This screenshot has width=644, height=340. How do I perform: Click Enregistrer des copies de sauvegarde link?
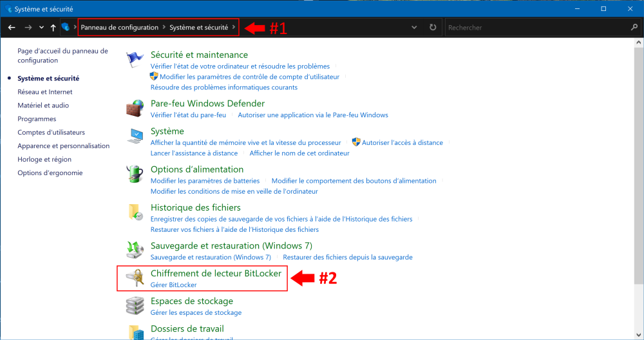tap(281, 220)
